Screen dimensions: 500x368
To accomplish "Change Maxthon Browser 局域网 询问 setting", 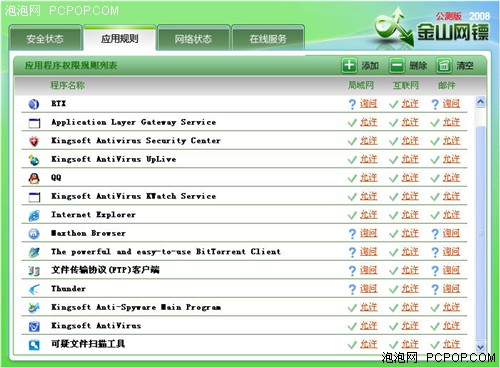I will pyautogui.click(x=368, y=233).
